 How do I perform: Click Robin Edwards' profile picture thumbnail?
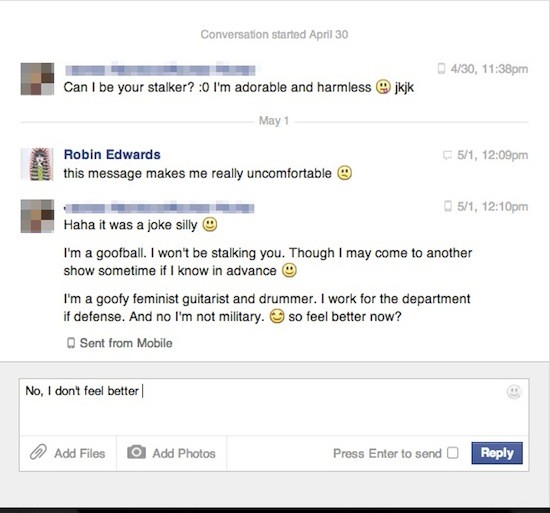pos(38,164)
